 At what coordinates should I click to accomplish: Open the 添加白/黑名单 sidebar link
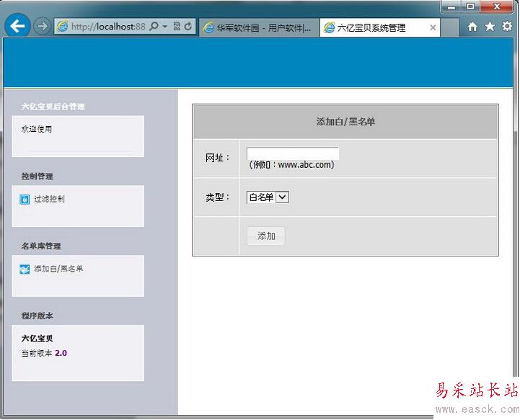[x=58, y=269]
